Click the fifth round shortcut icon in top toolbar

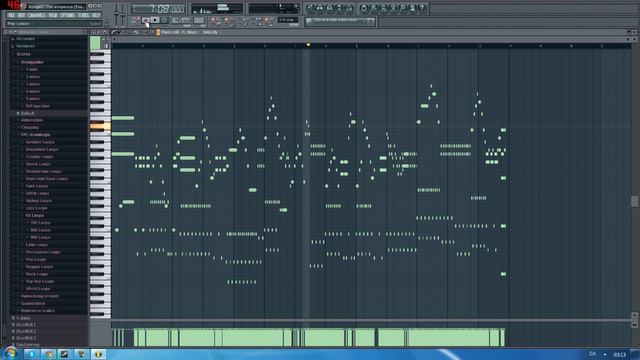pos(349,8)
